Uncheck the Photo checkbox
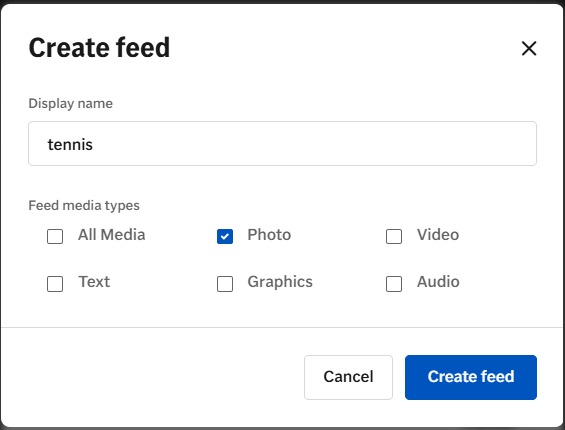565x430 pixels. coord(225,236)
